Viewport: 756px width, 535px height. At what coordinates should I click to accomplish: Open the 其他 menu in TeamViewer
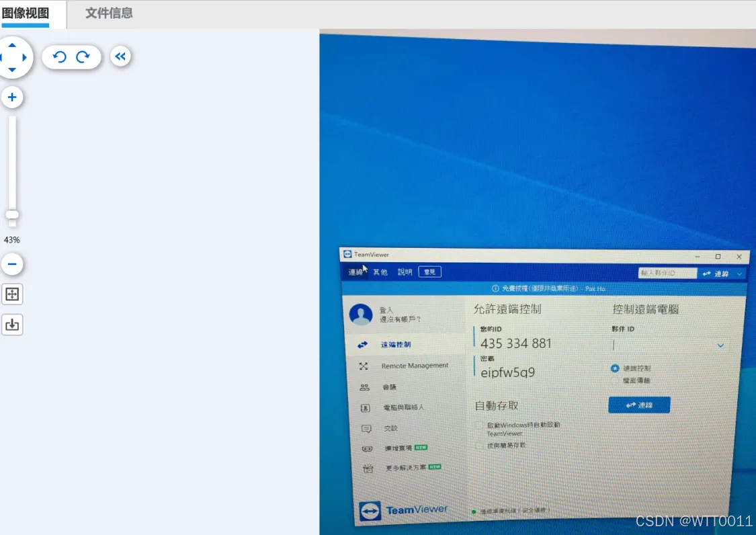point(380,272)
